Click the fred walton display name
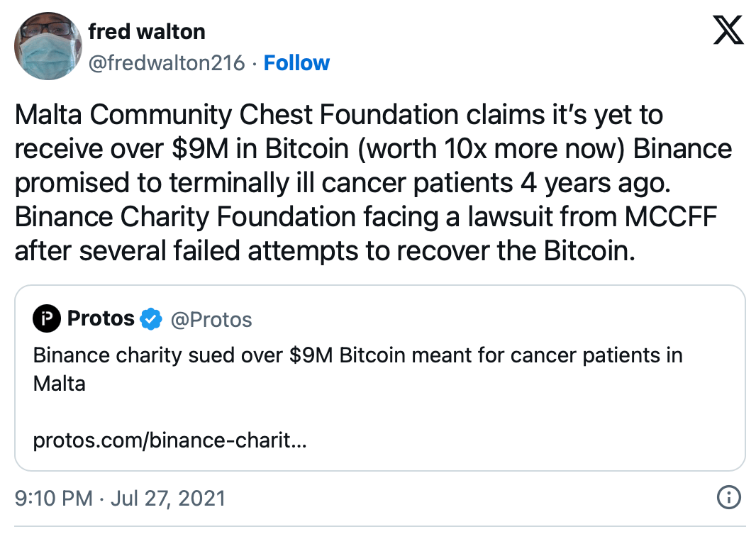 click(x=147, y=32)
